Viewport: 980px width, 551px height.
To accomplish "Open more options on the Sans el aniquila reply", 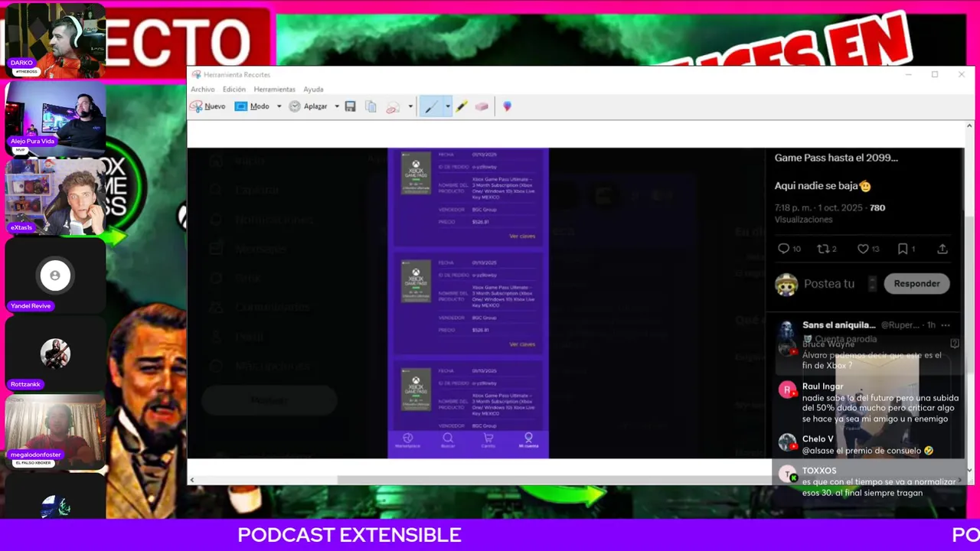I will (x=946, y=325).
